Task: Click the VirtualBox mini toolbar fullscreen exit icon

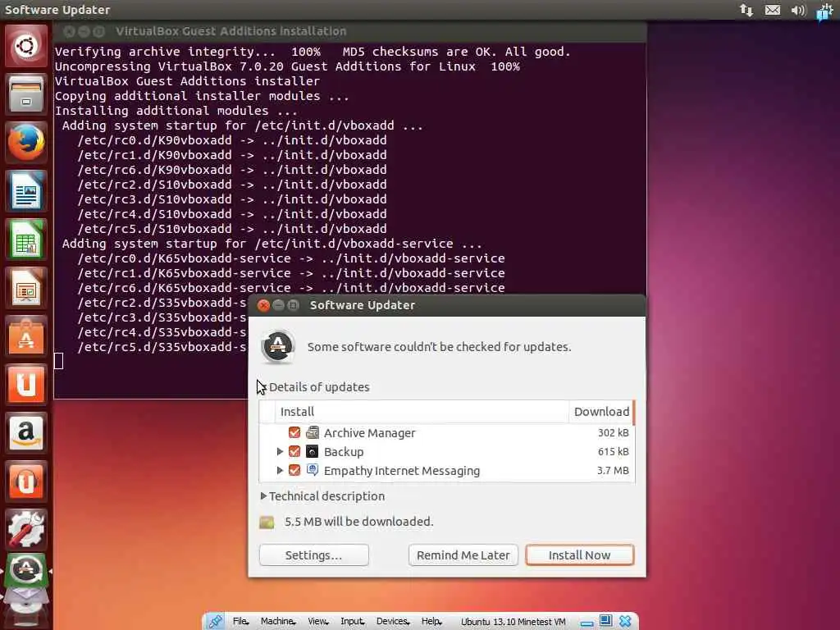Action: [x=606, y=621]
